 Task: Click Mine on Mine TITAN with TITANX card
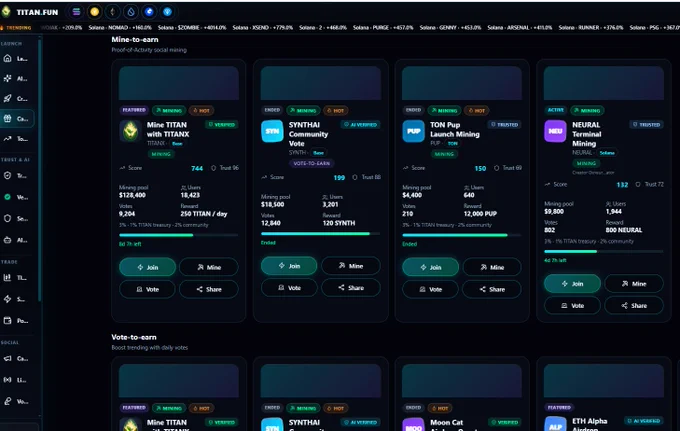click(209, 267)
